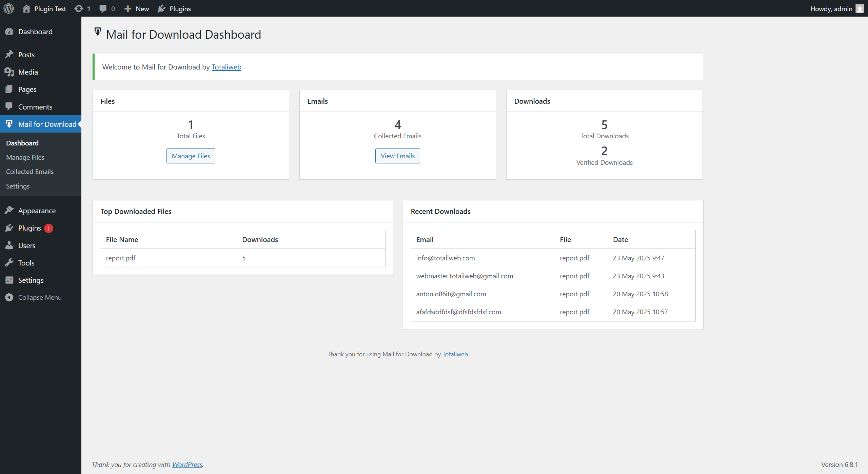This screenshot has width=868, height=474.
Task: Click the Manage Files button
Action: click(x=191, y=156)
